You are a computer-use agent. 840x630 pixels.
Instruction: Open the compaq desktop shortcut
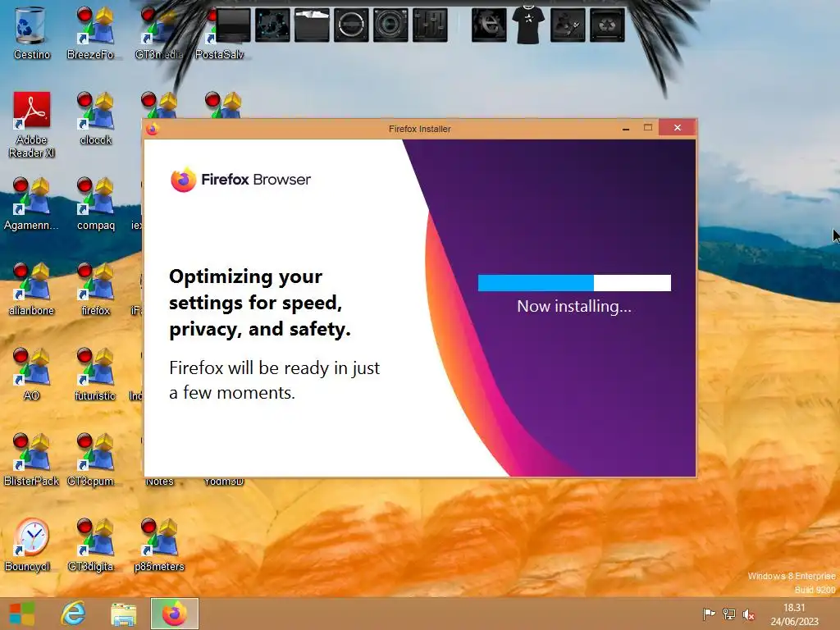pyautogui.click(x=95, y=204)
